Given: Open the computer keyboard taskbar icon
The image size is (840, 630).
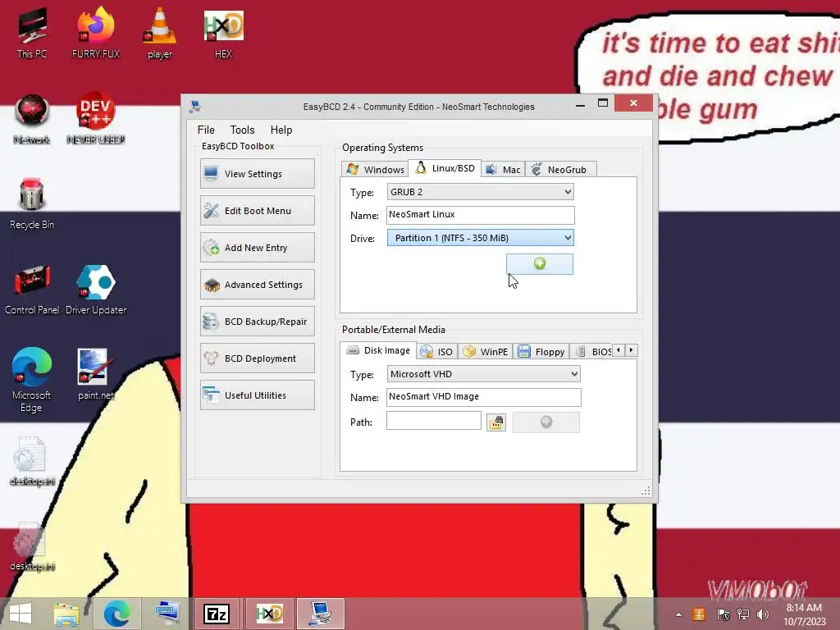Looking at the screenshot, I should coord(167,614).
